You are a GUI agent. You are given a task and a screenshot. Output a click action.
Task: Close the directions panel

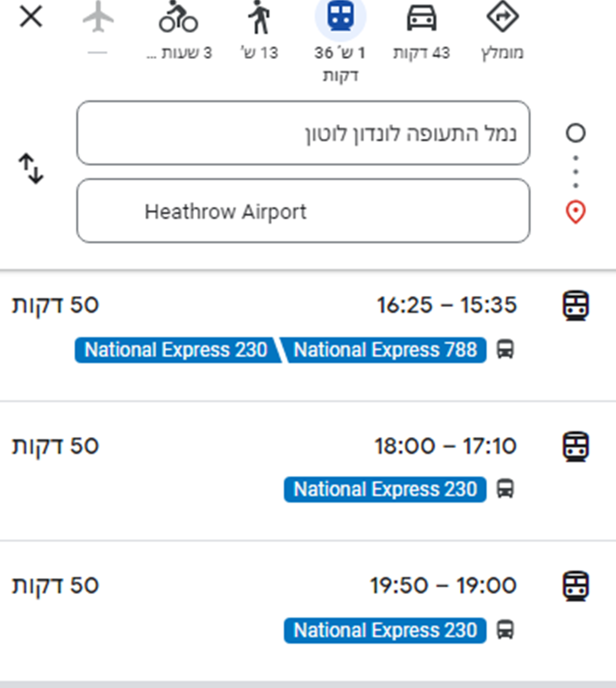click(x=31, y=16)
